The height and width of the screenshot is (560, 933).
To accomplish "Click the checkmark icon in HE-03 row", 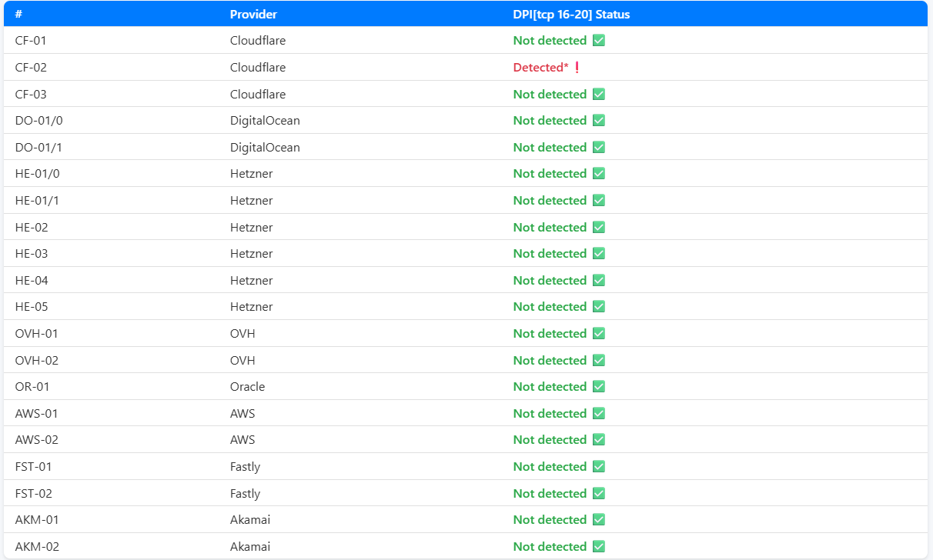I will (598, 254).
